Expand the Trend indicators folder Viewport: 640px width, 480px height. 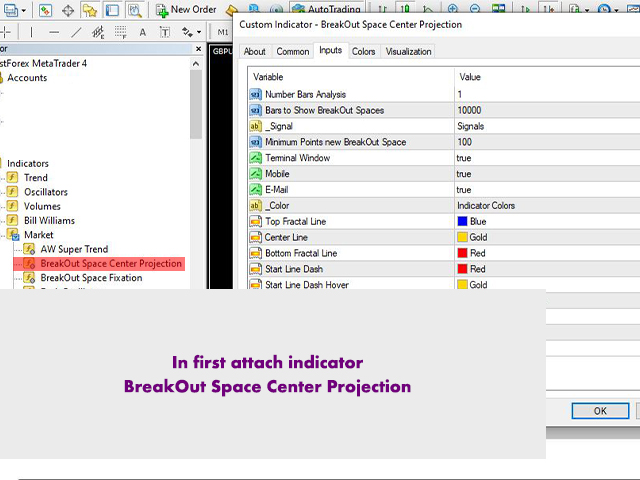click(36, 178)
